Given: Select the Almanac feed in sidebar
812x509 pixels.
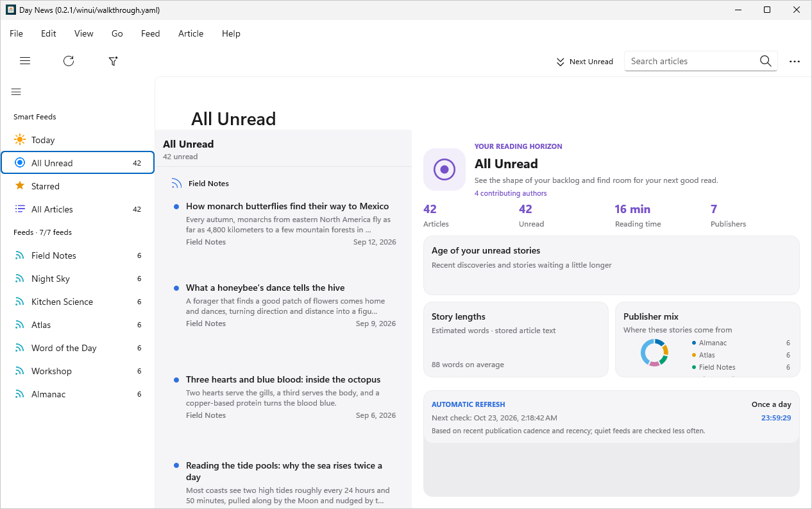Looking at the screenshot, I should click(78, 394).
